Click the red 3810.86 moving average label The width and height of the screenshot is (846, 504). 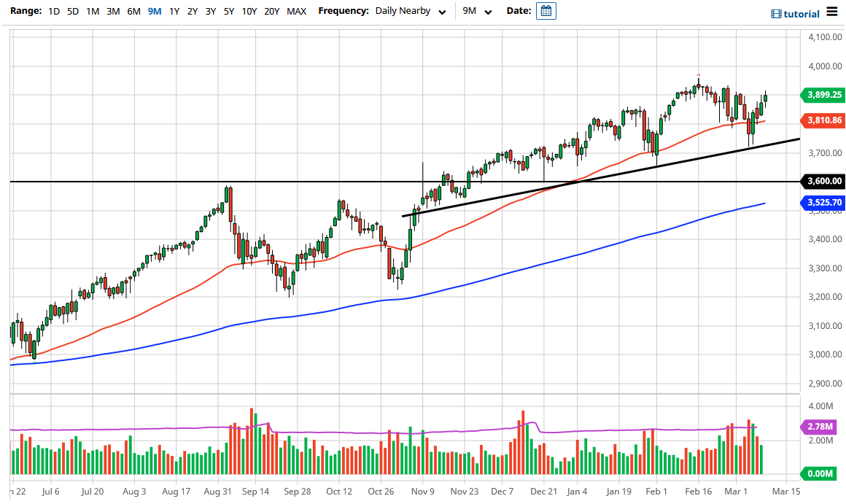[823, 120]
